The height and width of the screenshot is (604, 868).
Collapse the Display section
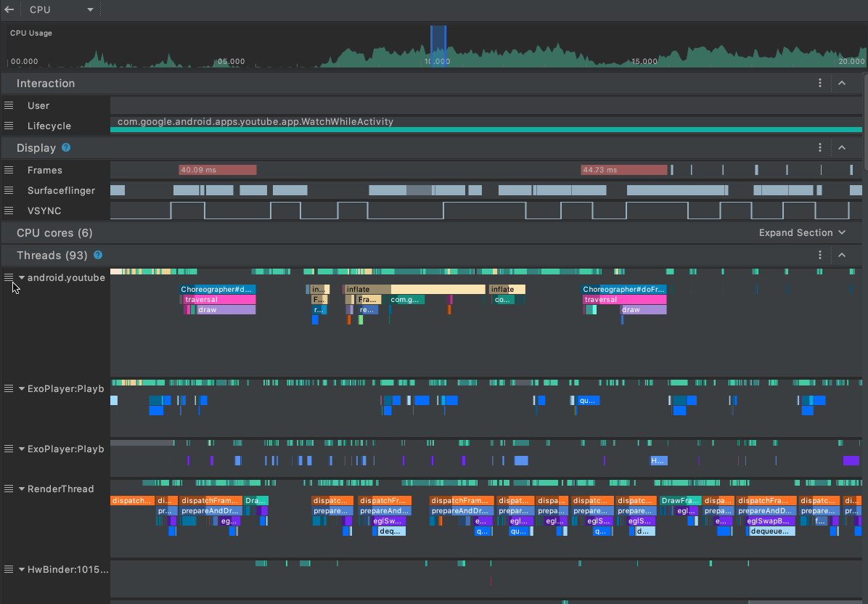tap(841, 148)
